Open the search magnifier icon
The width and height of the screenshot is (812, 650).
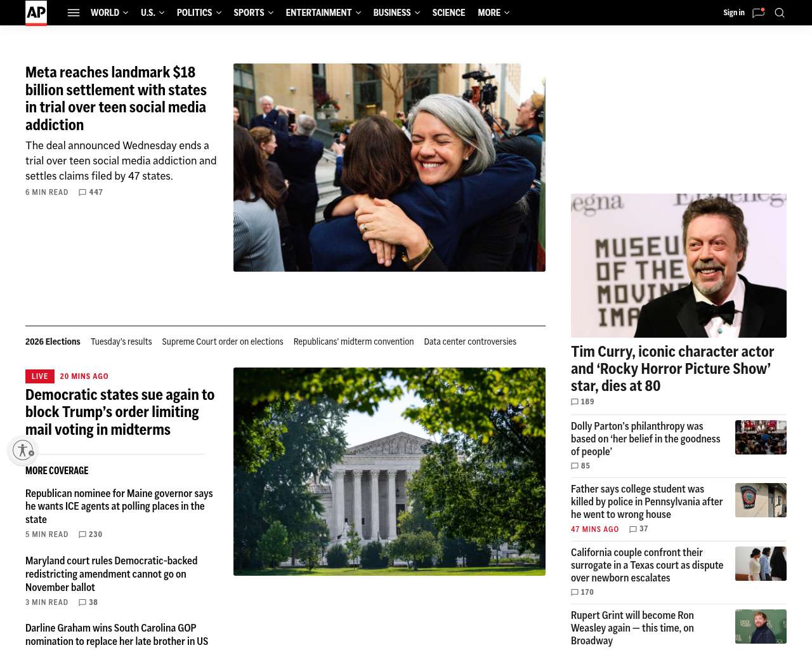780,13
